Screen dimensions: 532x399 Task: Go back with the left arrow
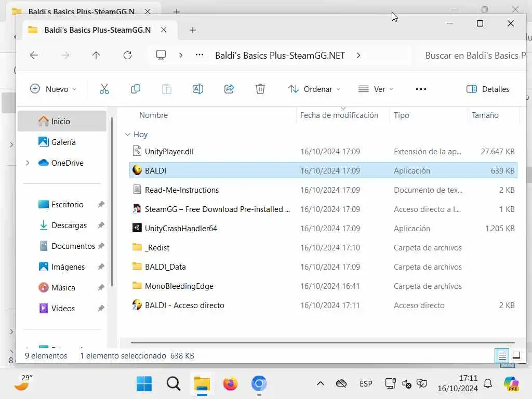(x=34, y=55)
